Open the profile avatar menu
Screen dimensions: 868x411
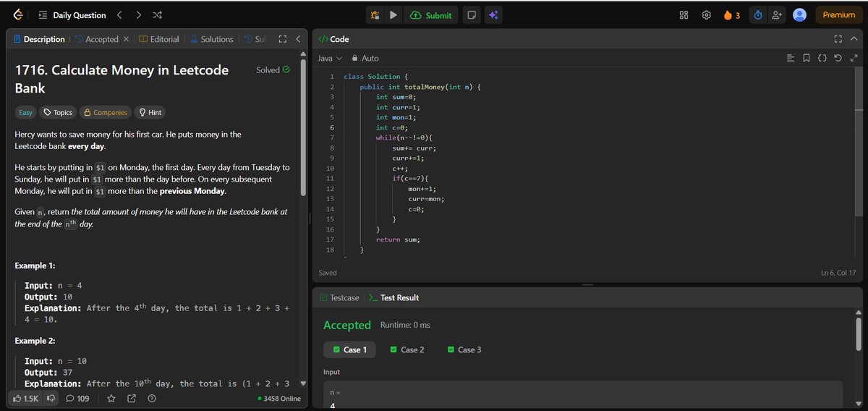coord(800,15)
